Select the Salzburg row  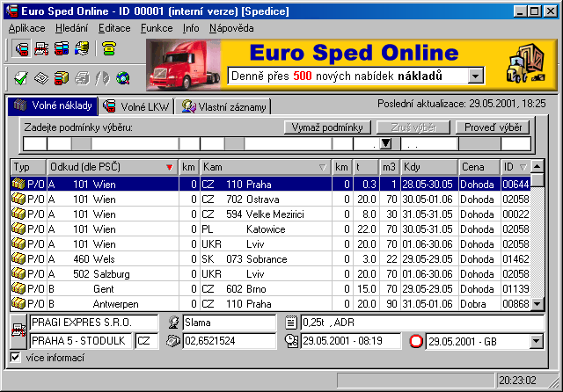[x=270, y=273]
